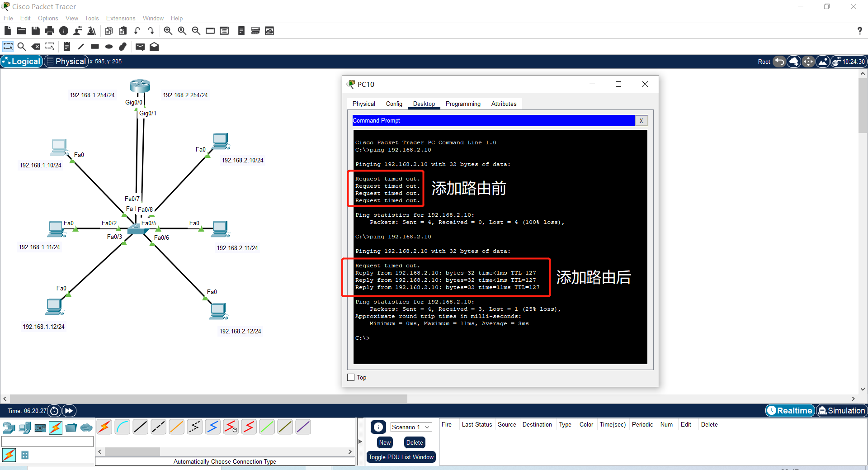
Task: Choose the Add Simple PDU envelope
Action: coord(140,47)
